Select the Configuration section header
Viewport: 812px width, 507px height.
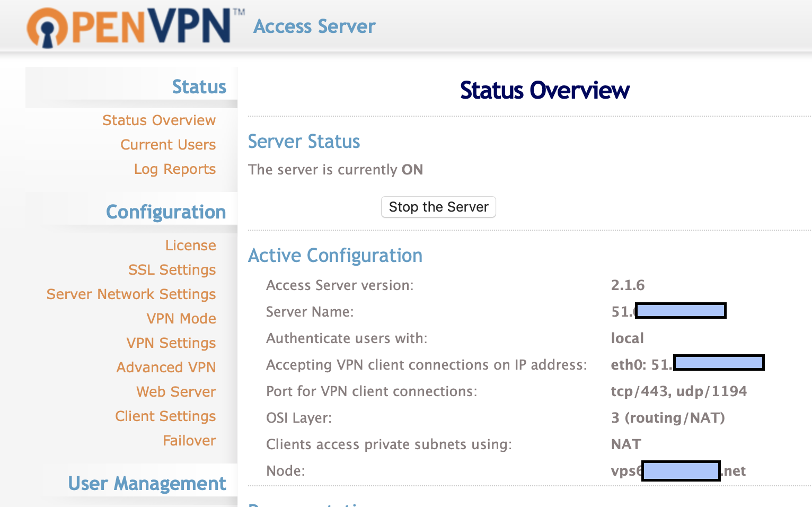coord(166,212)
